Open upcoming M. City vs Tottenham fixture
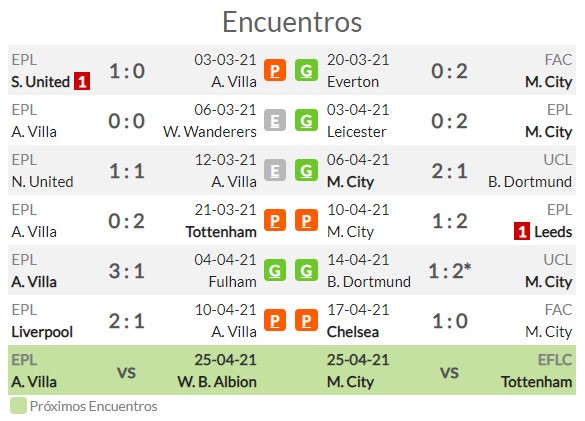This screenshot has height=421, width=585. pyautogui.click(x=450, y=370)
